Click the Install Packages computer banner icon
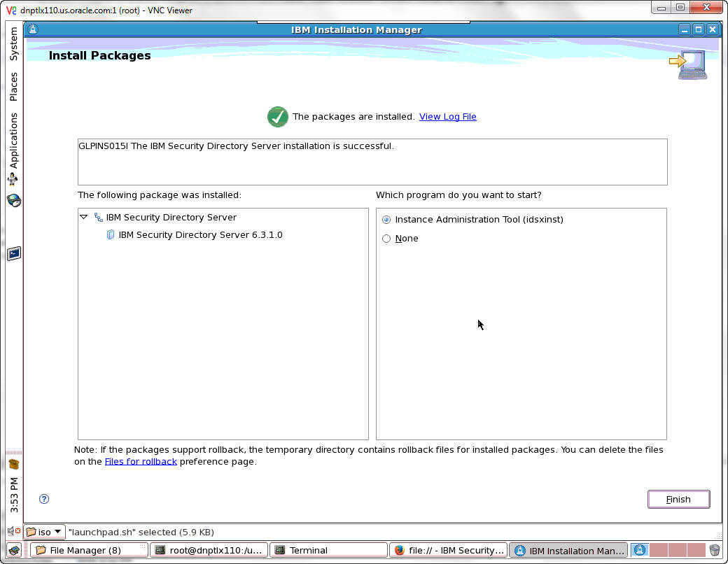Screen dimensions: 728x564 coord(689,64)
